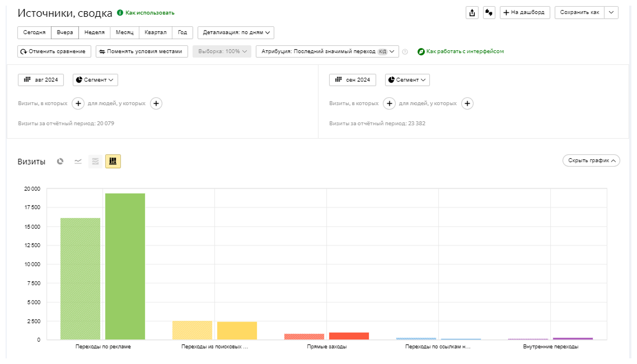This screenshot has width=637, height=364.
Task: Open the 'сен 2024' date picker
Action: (352, 80)
